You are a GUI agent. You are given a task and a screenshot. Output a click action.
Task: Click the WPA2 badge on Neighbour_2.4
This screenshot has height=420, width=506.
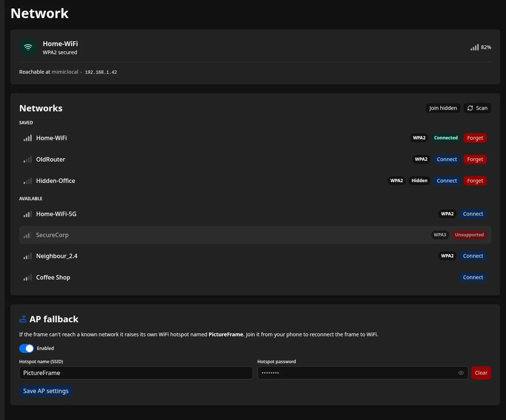coord(447,256)
